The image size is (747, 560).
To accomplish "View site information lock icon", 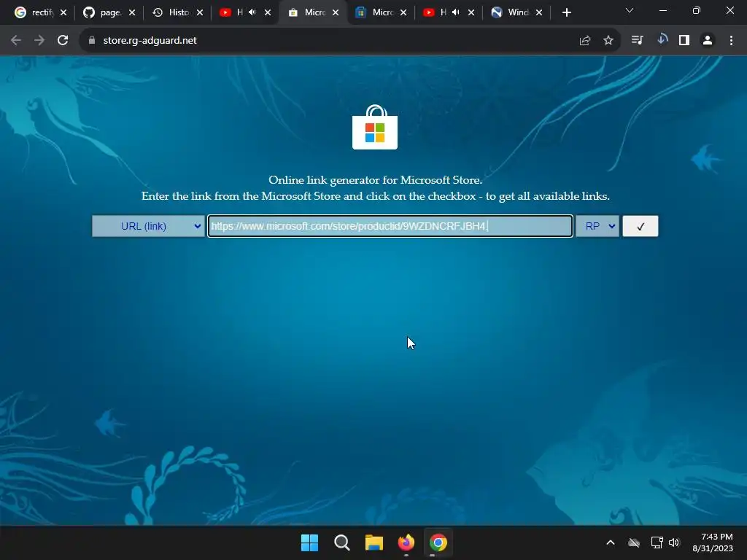I will point(92,41).
